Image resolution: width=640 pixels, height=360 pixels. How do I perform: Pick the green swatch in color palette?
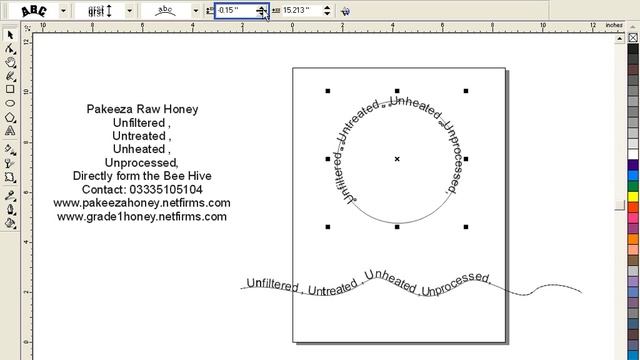click(x=633, y=186)
